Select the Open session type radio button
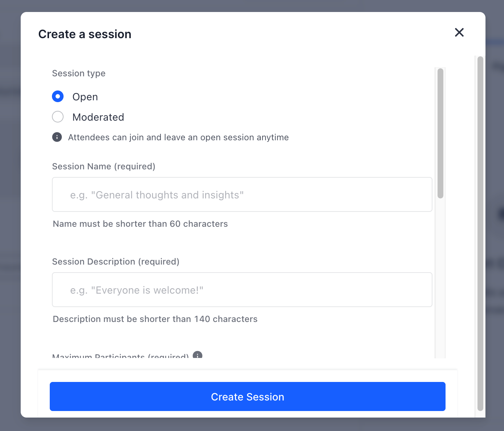Screen dimensions: 504x431 pos(58,96)
